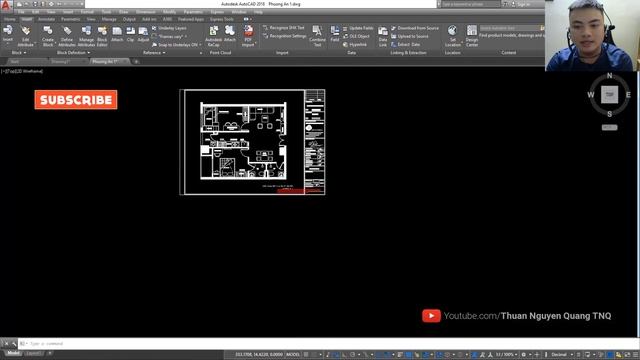Open the Express Tools ribbon tab
The width and height of the screenshot is (640, 360).
pos(222,19)
